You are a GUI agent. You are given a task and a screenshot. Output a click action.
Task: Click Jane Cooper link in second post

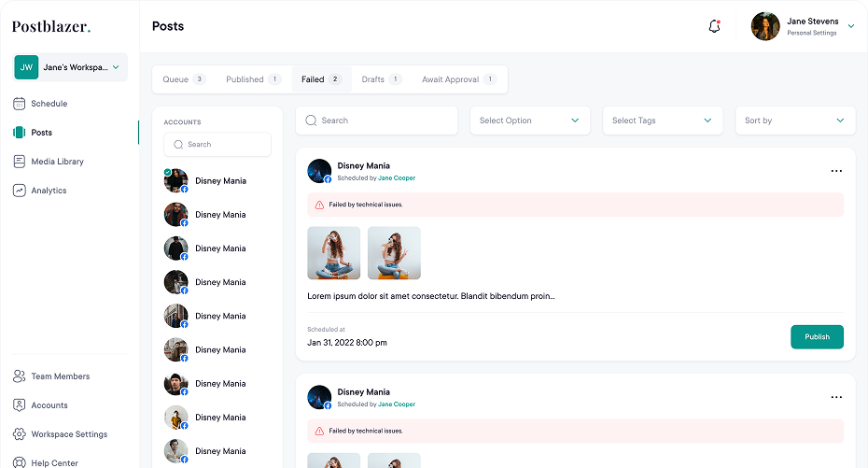[x=397, y=404]
